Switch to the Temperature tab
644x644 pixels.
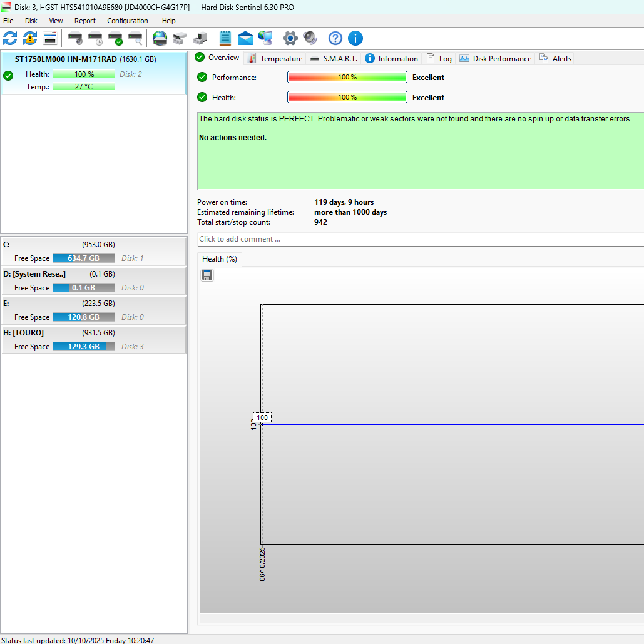pyautogui.click(x=275, y=59)
